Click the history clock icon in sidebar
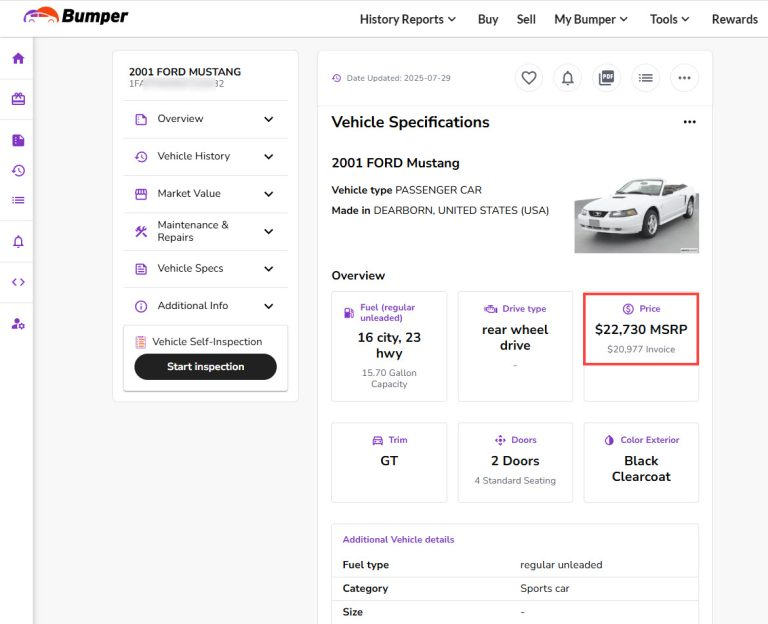The width and height of the screenshot is (768, 624). click(18, 170)
